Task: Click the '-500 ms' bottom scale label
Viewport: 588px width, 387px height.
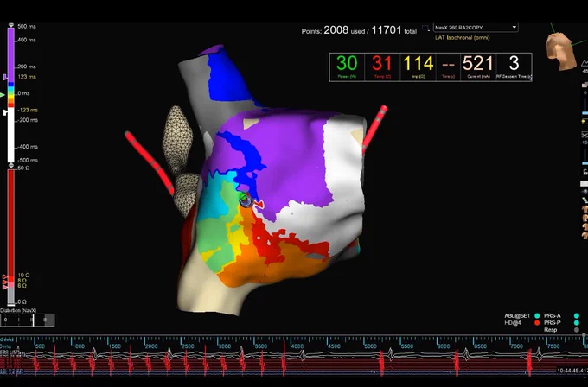Action: pyautogui.click(x=26, y=160)
